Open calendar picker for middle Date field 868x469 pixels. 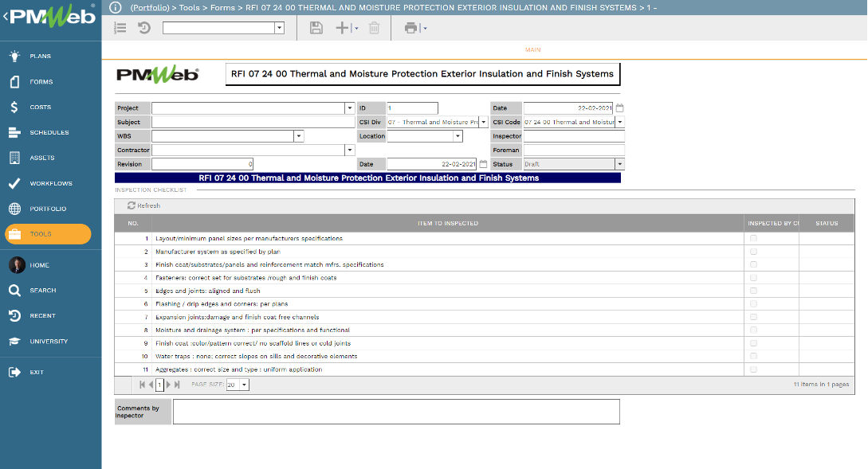coord(483,164)
